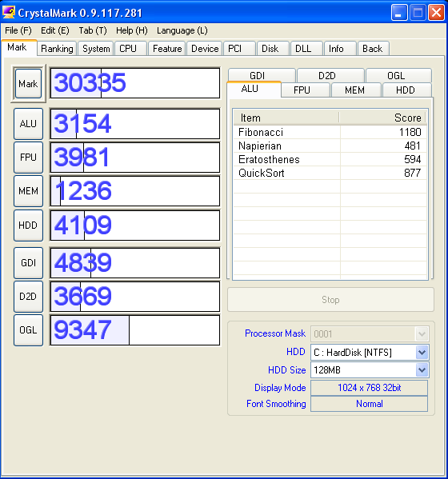Open the Edit (E) menu
448x479 pixels.
pyautogui.click(x=55, y=30)
